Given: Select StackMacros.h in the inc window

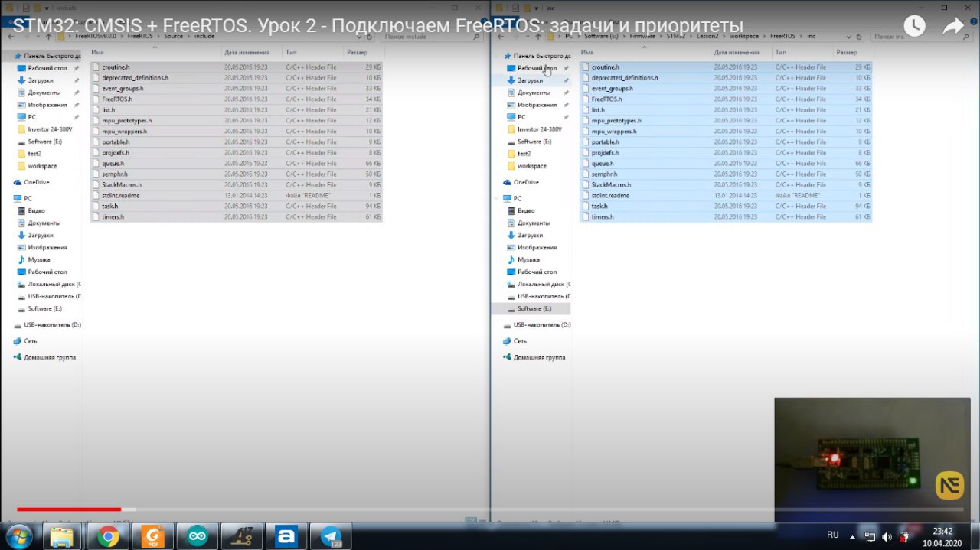Looking at the screenshot, I should click(726, 185).
